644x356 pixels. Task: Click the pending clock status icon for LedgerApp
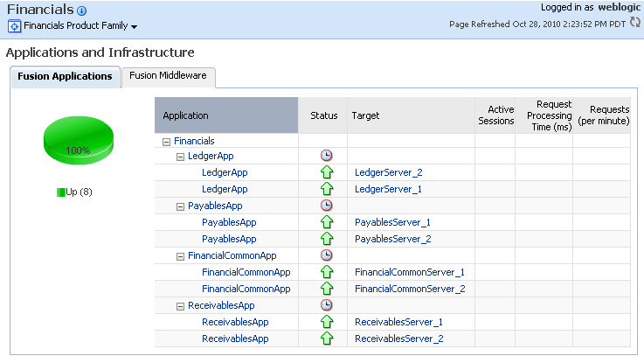(x=327, y=156)
